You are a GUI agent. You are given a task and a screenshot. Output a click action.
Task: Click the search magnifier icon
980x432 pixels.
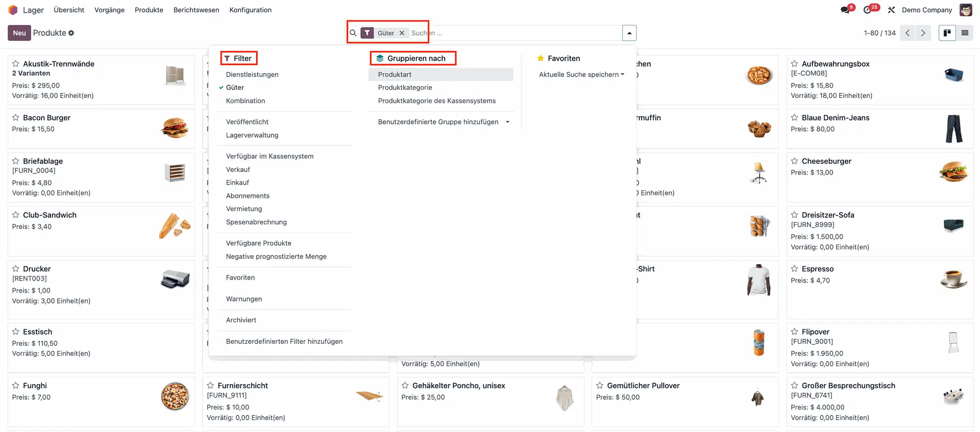[353, 33]
